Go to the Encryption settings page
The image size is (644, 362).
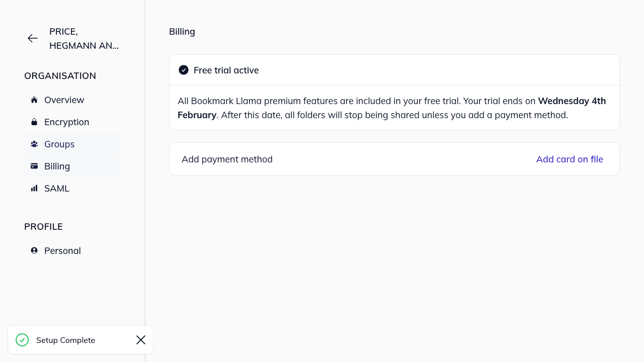(x=66, y=122)
